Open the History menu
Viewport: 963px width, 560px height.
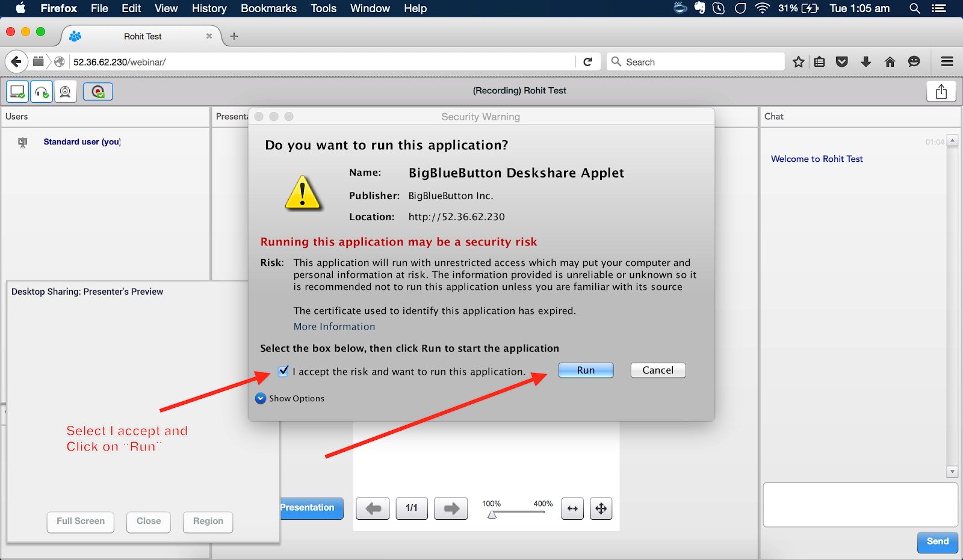tap(209, 8)
